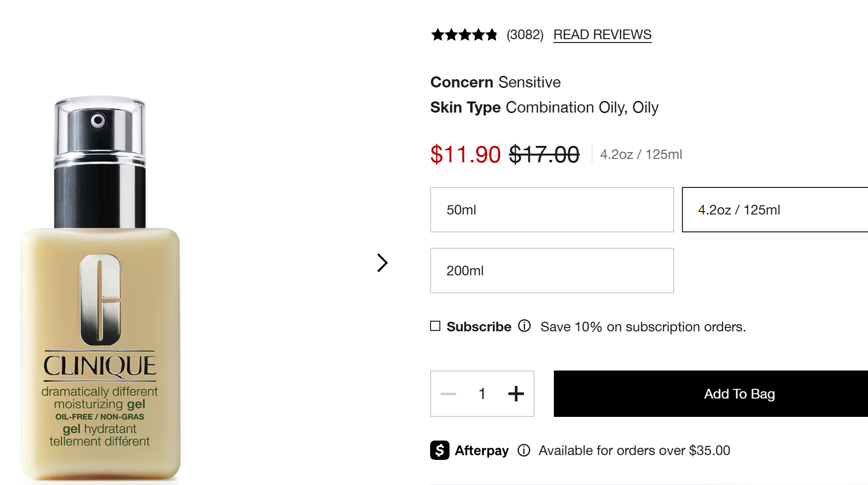The width and height of the screenshot is (868, 485).
Task: Select the 4.2oz / 125ml size option
Action: tap(774, 210)
